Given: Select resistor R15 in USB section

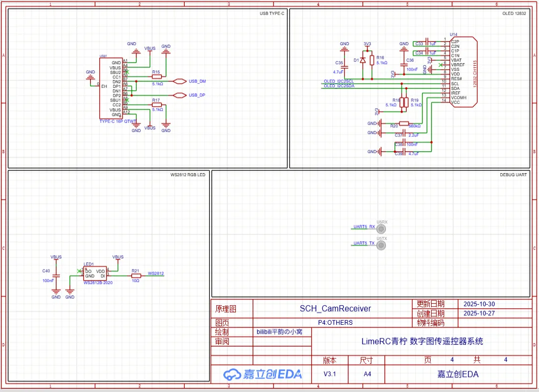Looking at the screenshot, I should [x=157, y=77].
